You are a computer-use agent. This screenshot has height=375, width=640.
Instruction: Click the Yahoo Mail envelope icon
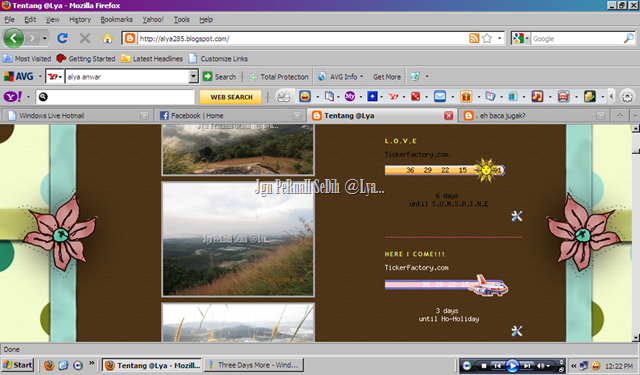440,97
